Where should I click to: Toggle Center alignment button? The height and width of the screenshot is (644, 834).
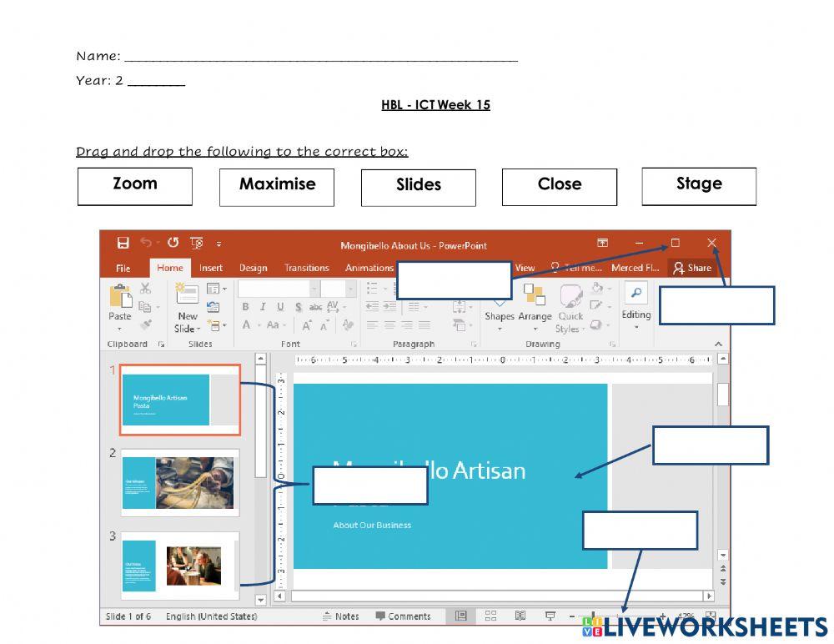[x=389, y=325]
